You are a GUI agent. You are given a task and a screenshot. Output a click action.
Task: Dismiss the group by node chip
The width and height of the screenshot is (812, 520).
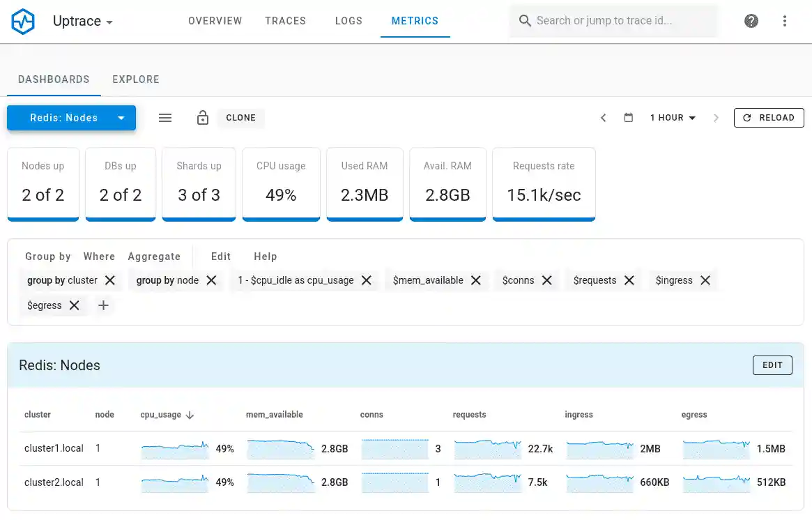click(x=211, y=280)
